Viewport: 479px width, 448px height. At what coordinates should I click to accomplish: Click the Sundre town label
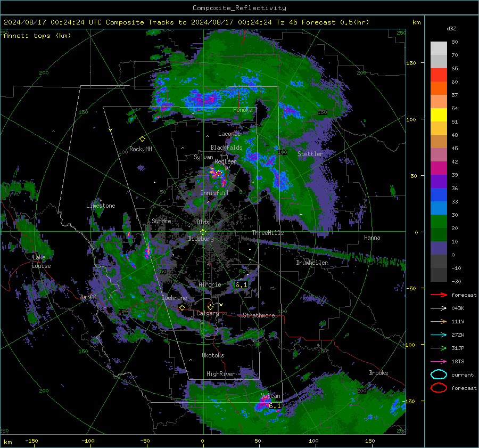tap(161, 221)
